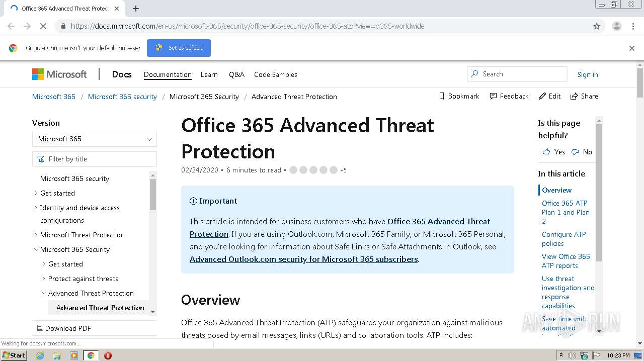Expand Identity and device access configurations
Screen dimensions: 644x362
point(36,208)
